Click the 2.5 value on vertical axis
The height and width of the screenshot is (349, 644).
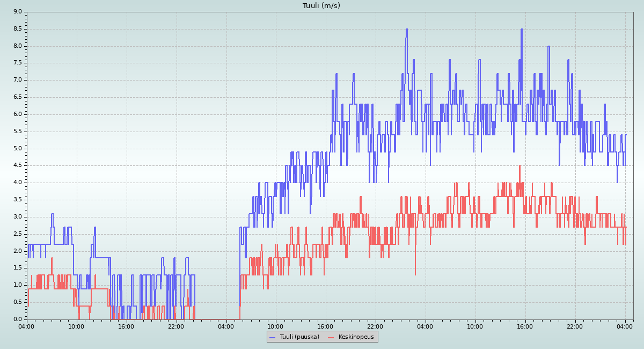(x=18, y=234)
